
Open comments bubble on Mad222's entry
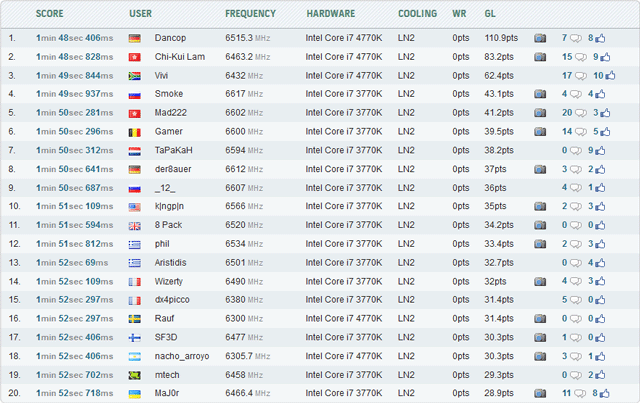pos(580,112)
